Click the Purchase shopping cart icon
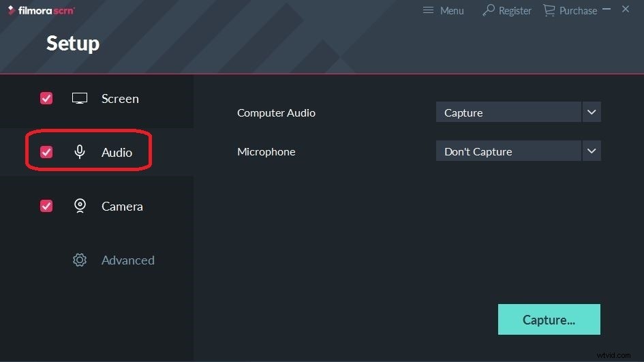The width and height of the screenshot is (644, 362). click(x=549, y=10)
